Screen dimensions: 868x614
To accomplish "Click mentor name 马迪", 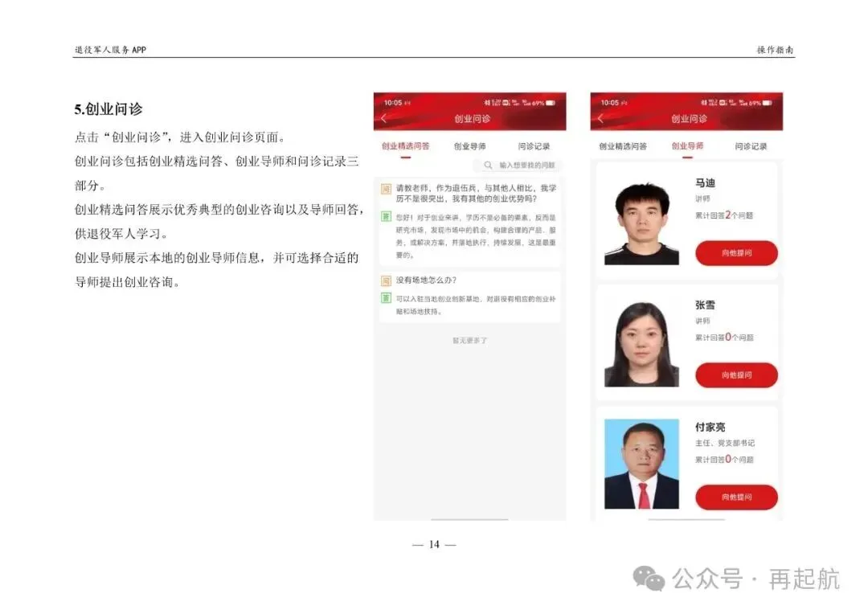I will 706,183.
